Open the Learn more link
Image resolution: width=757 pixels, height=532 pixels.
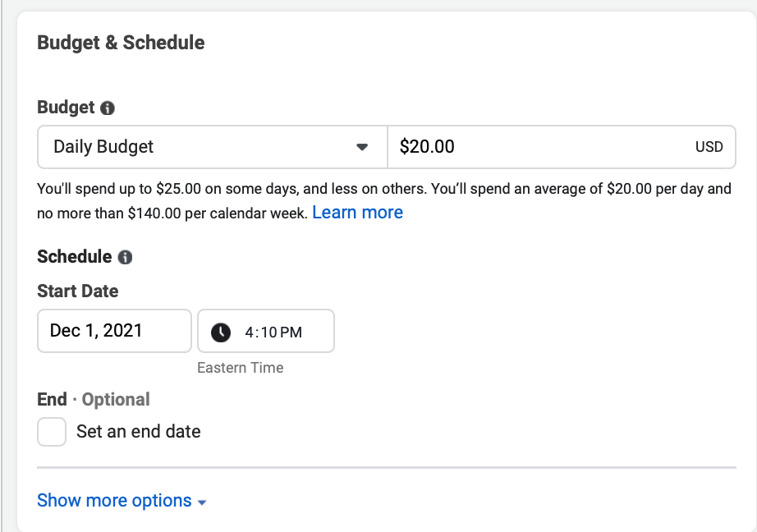tap(357, 213)
